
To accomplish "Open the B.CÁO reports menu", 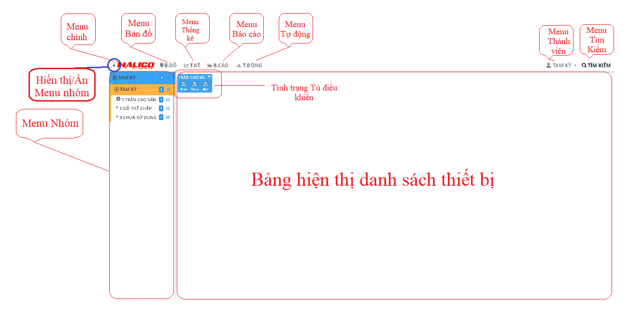I will (221, 65).
